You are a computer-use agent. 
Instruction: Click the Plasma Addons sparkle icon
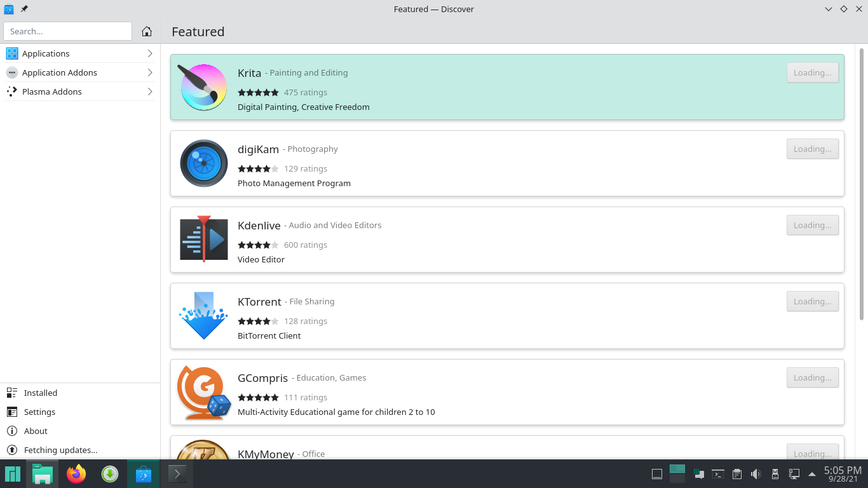tap(12, 91)
